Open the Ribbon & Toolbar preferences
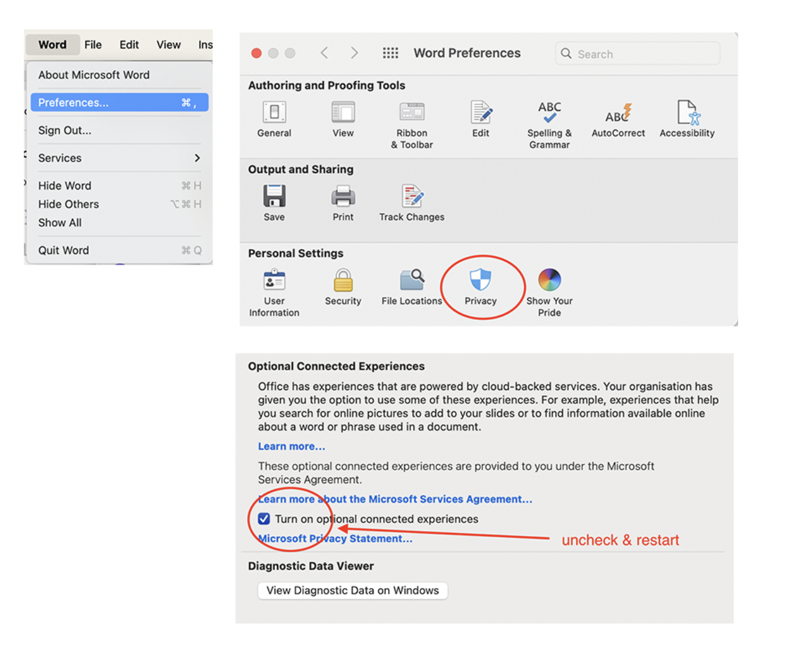This screenshot has height=672, width=791. pyautogui.click(x=412, y=113)
